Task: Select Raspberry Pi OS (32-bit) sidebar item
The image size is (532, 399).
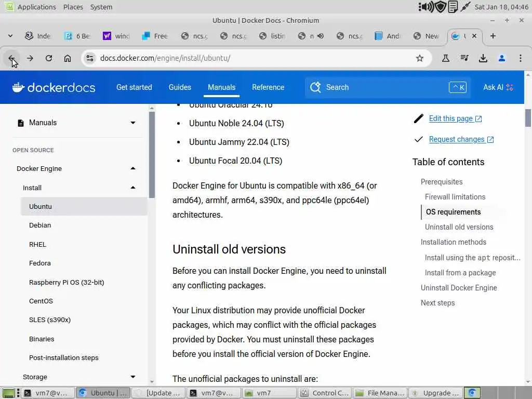Action: tap(66, 282)
